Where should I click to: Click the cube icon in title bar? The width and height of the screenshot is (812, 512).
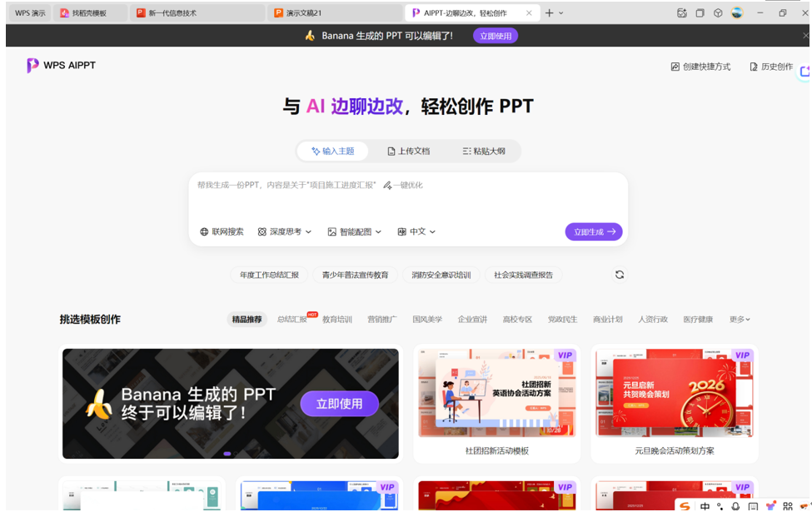[x=718, y=13]
